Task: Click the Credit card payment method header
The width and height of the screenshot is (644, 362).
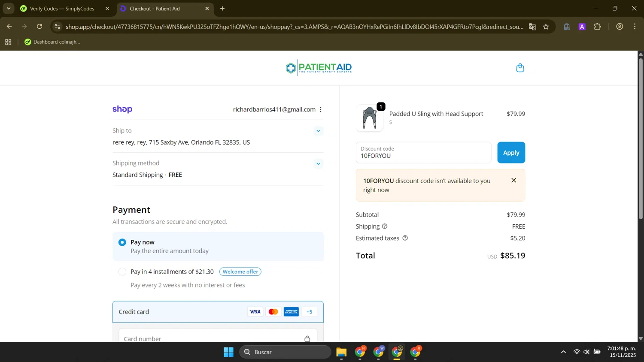Action: click(x=218, y=312)
